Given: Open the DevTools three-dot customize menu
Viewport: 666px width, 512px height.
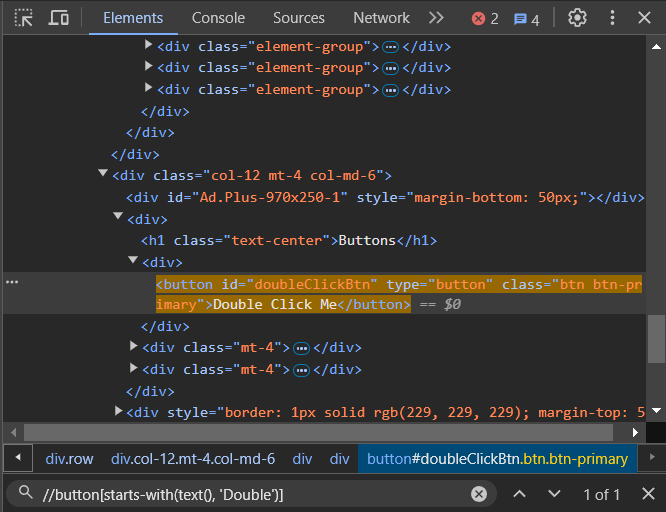Looking at the screenshot, I should 613,18.
